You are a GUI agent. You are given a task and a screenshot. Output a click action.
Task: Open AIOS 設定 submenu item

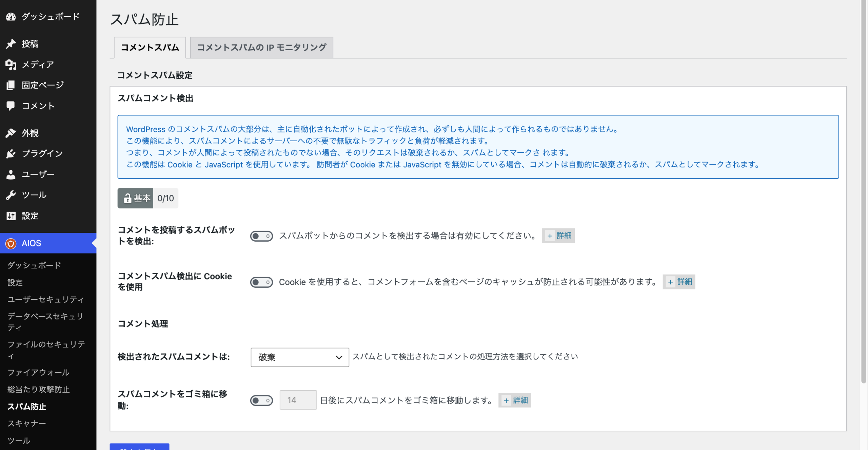[x=15, y=282]
